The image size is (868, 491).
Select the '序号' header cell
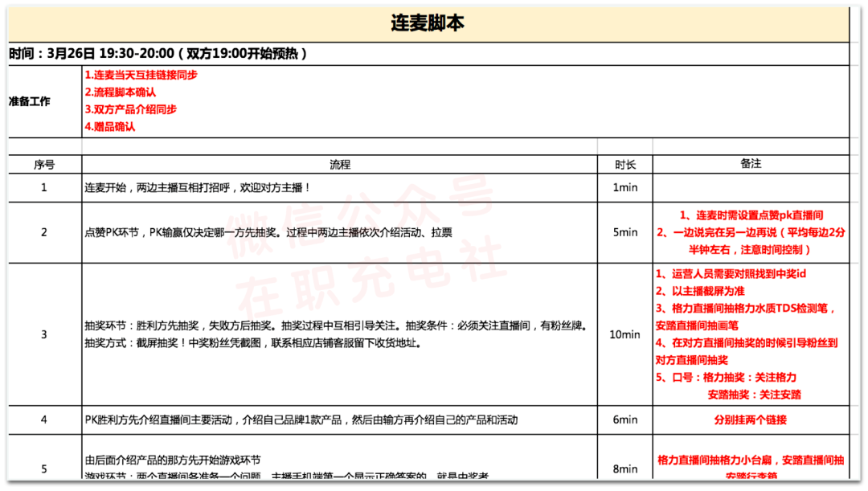click(45, 165)
